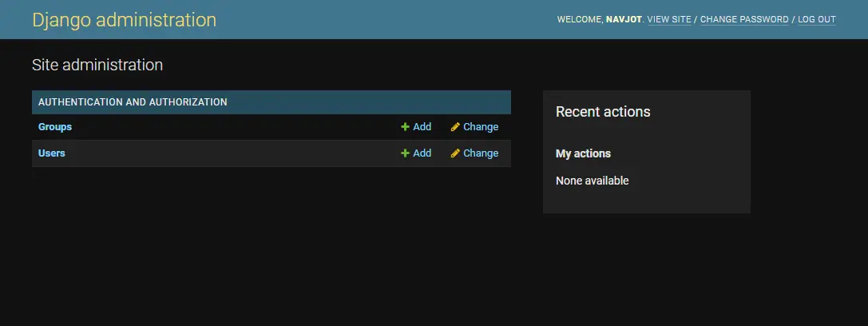This screenshot has height=326, width=868.
Task: Click the View Site link
Action: pyautogui.click(x=669, y=19)
